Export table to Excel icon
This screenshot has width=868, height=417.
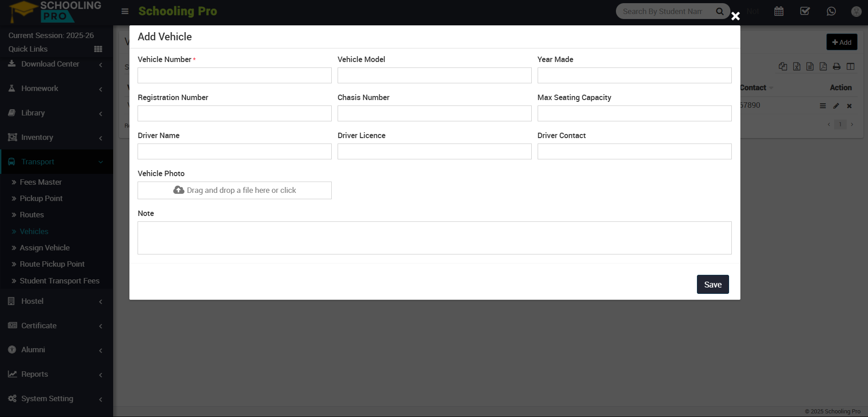[796, 67]
